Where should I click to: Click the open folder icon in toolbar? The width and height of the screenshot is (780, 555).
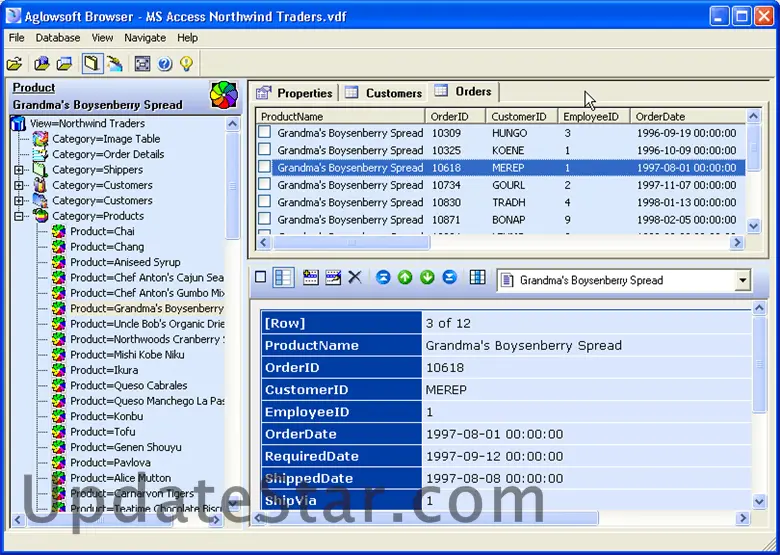coord(15,64)
